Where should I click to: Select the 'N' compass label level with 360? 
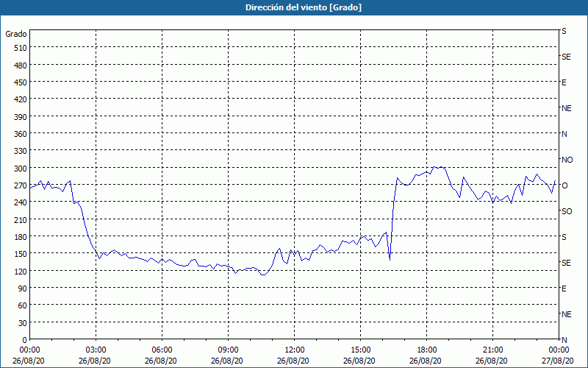tap(564, 134)
